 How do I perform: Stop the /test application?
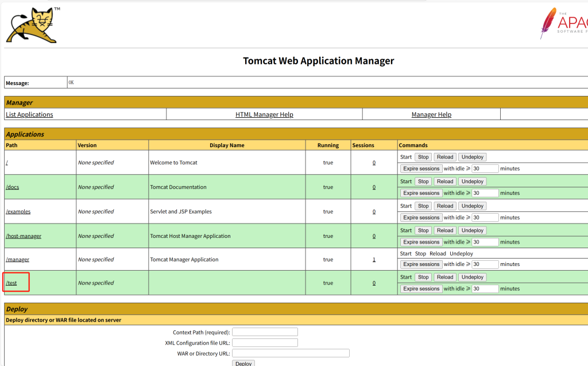(423, 277)
